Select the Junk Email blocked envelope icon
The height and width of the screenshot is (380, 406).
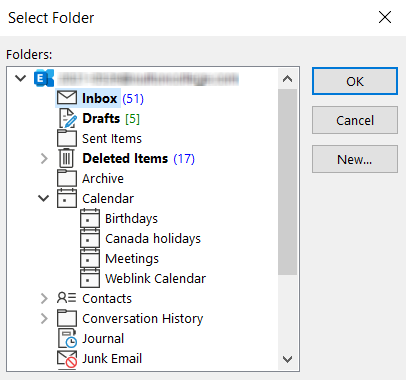click(67, 359)
